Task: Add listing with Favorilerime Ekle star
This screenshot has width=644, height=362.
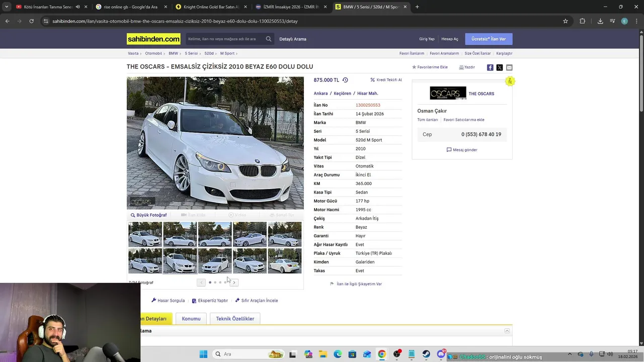Action: (430, 67)
